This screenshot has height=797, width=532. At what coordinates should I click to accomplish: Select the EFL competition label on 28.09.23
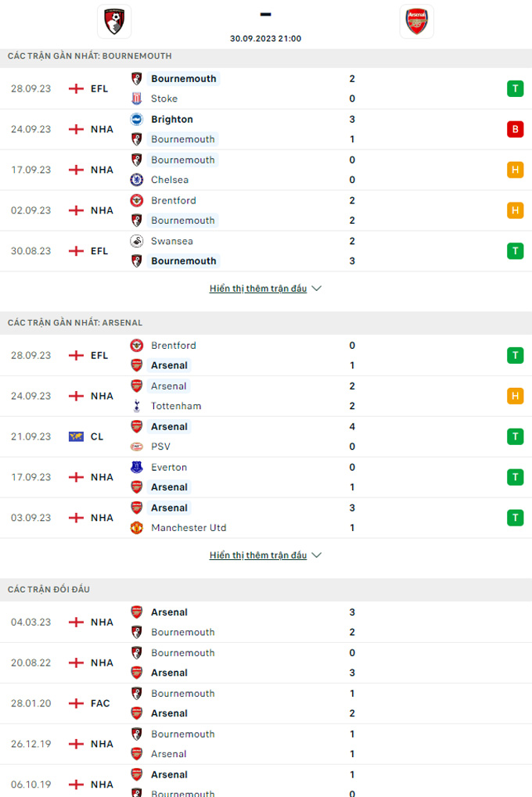(x=99, y=88)
